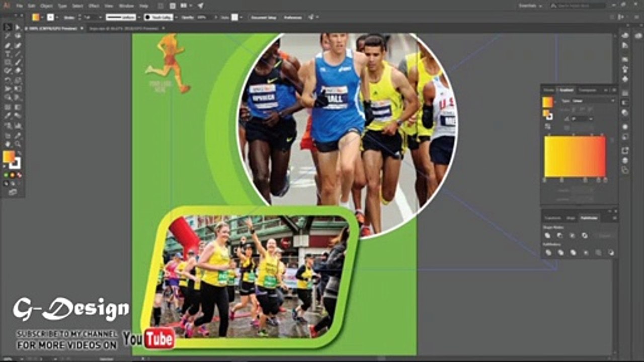Select the Pen tool
The image size is (644, 362).
tap(8, 45)
